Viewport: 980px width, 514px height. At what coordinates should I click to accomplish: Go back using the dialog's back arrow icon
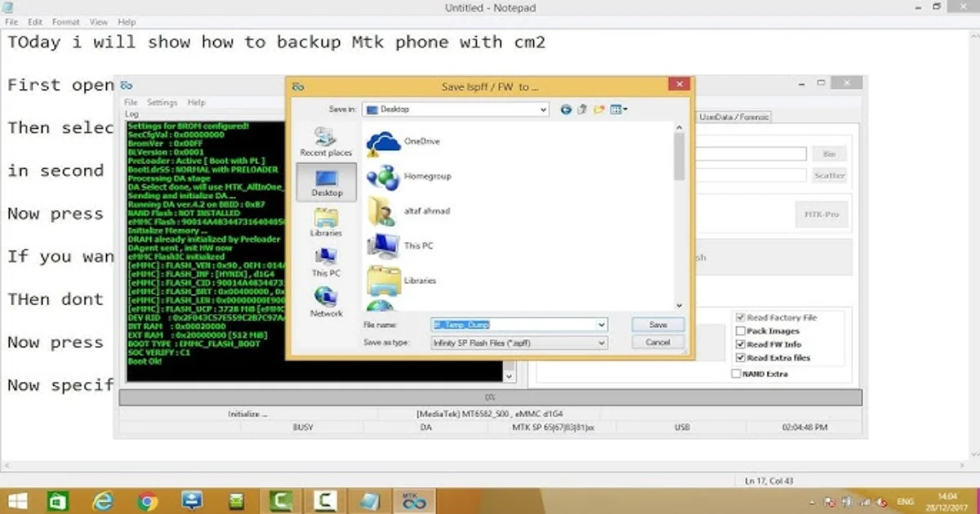coord(566,109)
